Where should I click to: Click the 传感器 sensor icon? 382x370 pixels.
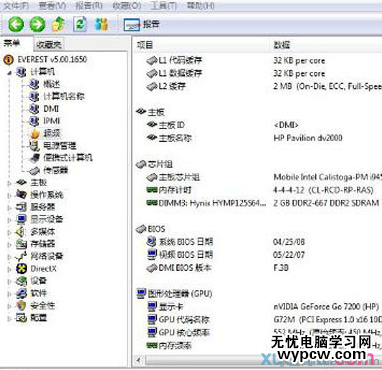[x=34, y=171]
